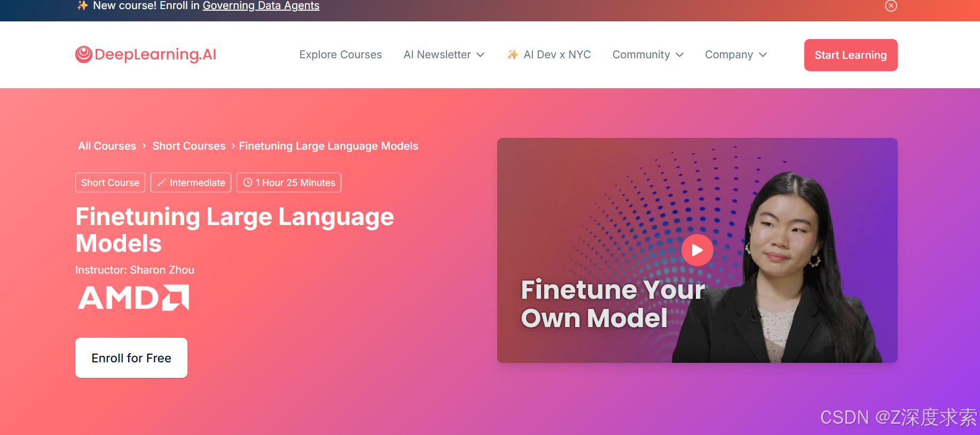Viewport: 980px width, 435px height.
Task: Go to Short Courses breadcrumb
Action: tap(189, 146)
